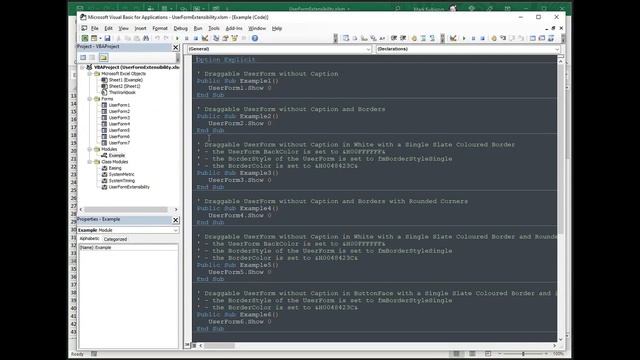Click the Paste clipboard icon
Viewport: 640px width, 360px height.
(x=136, y=38)
